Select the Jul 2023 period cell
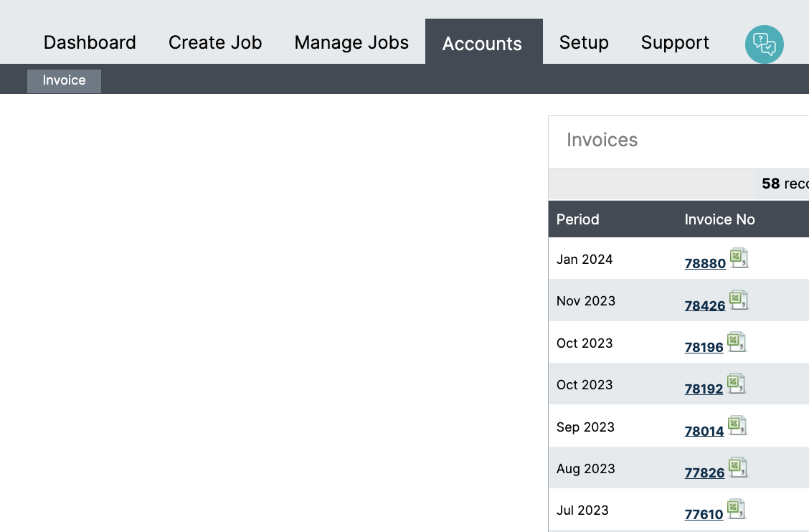The height and width of the screenshot is (532, 809). pos(582,510)
